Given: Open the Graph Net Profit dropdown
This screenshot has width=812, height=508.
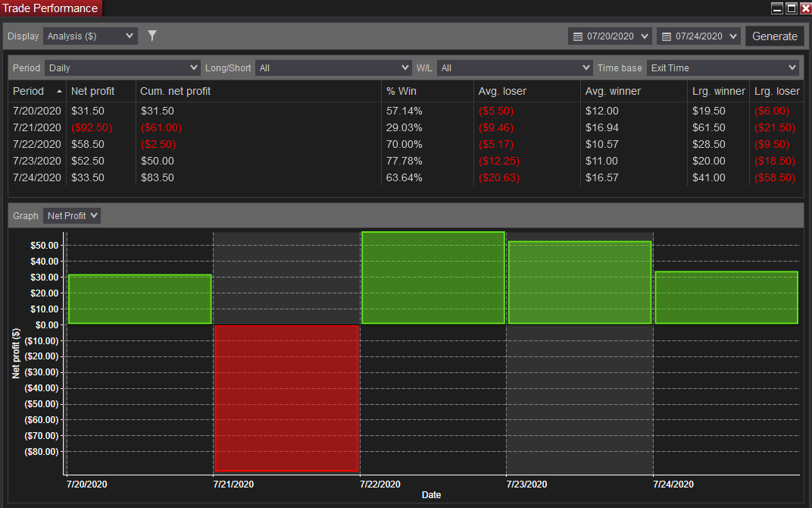Looking at the screenshot, I should click(x=72, y=215).
